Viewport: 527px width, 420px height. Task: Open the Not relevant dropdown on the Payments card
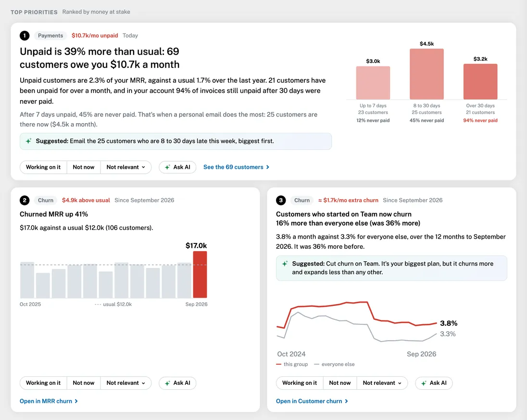point(125,167)
